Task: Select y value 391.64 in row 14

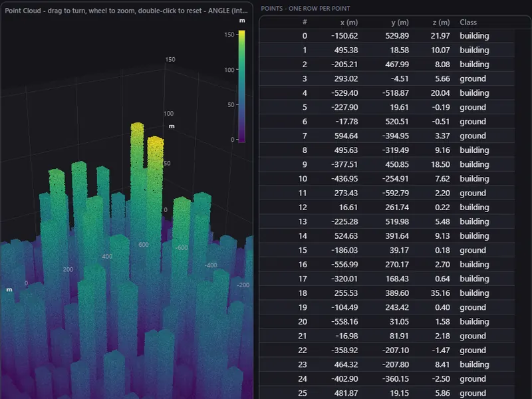Action: click(x=397, y=235)
